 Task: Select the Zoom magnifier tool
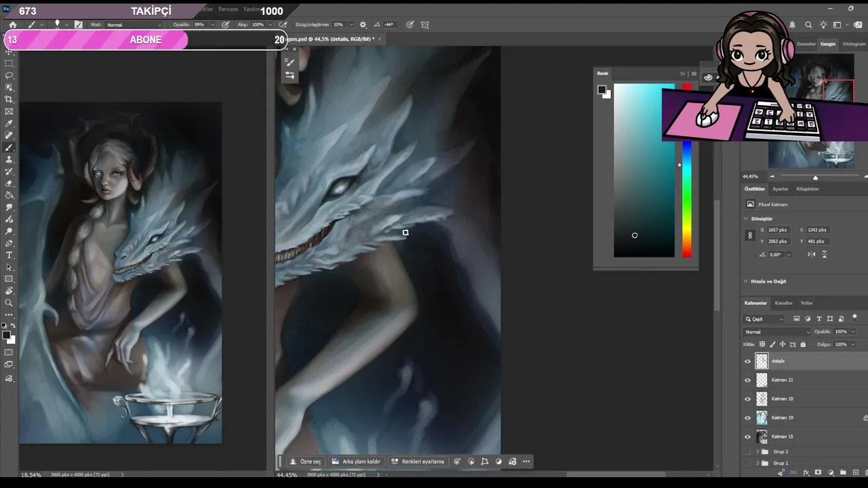point(9,303)
